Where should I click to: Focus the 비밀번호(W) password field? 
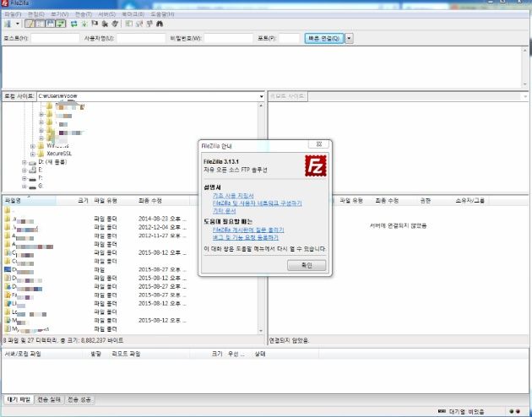[x=229, y=38]
